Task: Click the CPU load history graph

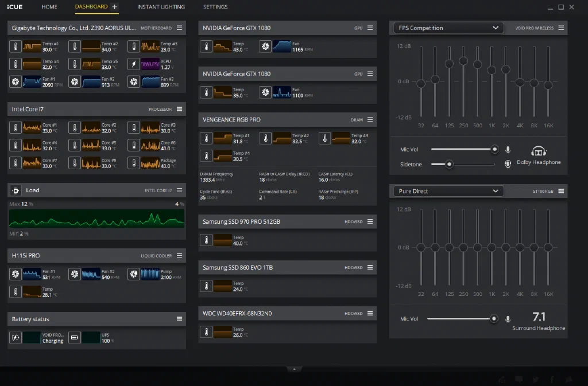Action: pos(96,219)
